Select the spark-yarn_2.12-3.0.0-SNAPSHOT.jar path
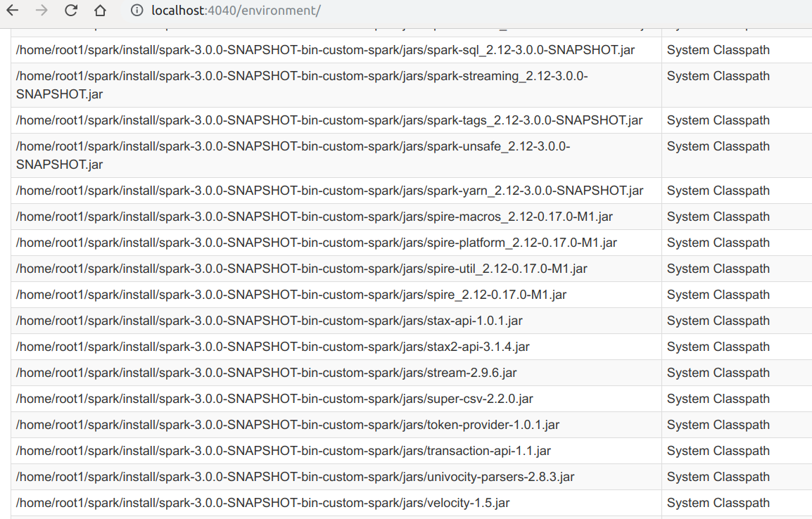The width and height of the screenshot is (812, 519). [329, 191]
